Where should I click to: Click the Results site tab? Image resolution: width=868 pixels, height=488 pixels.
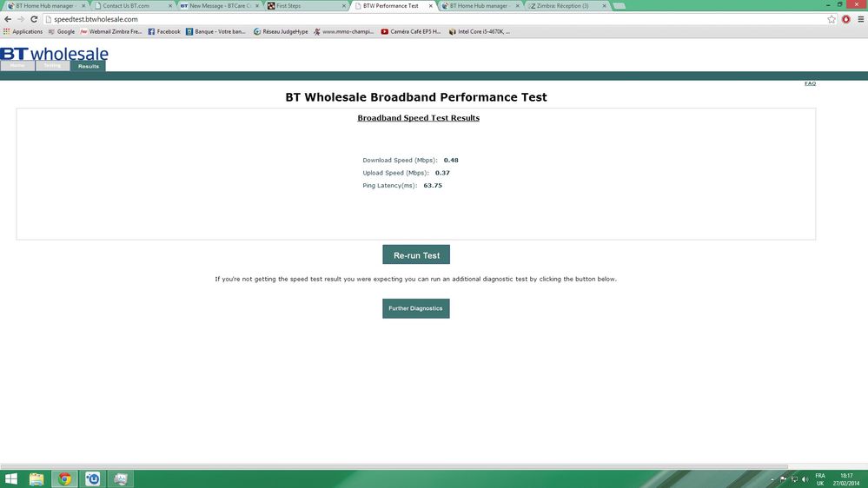pos(88,66)
